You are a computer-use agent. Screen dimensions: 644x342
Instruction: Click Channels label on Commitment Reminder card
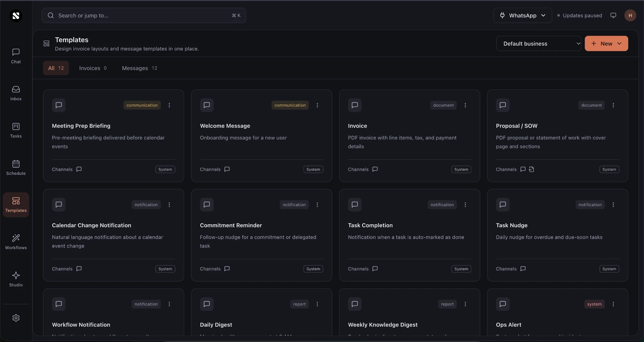click(210, 269)
